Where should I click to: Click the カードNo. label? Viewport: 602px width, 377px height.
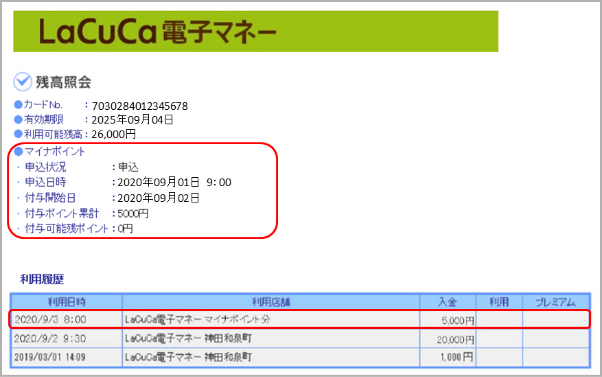click(43, 105)
